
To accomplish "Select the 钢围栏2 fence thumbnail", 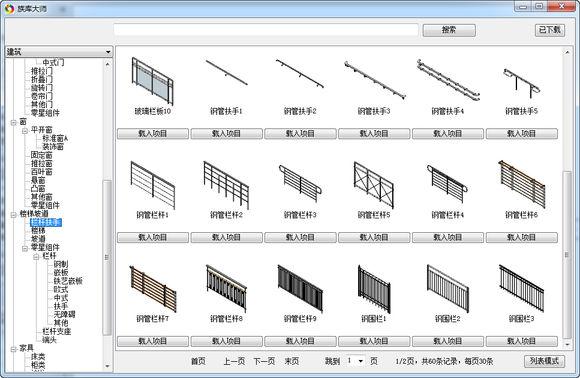I will pyautogui.click(x=448, y=288).
